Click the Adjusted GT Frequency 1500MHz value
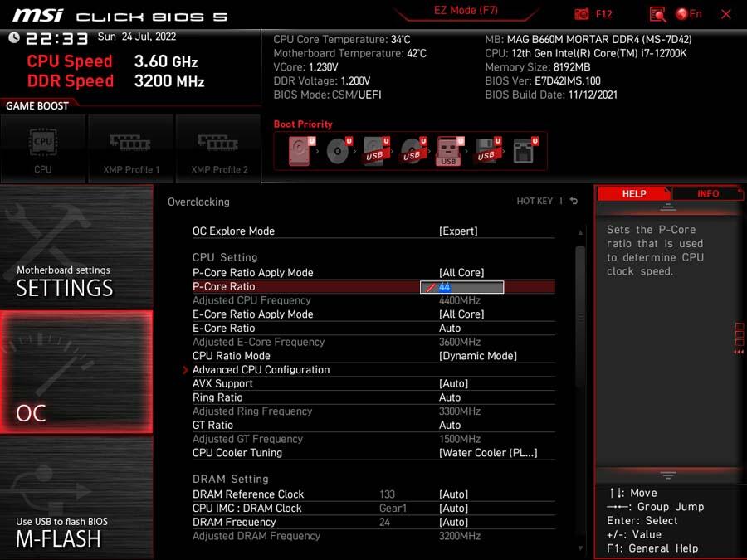The width and height of the screenshot is (747, 560). pos(460,439)
